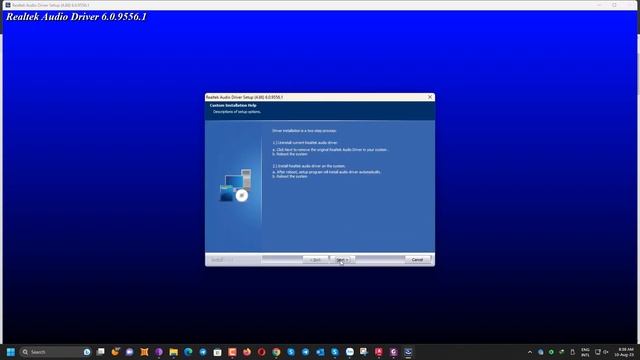Open the orange weather widget taskbar icon
The width and height of the screenshot is (640, 360).
pos(115,351)
